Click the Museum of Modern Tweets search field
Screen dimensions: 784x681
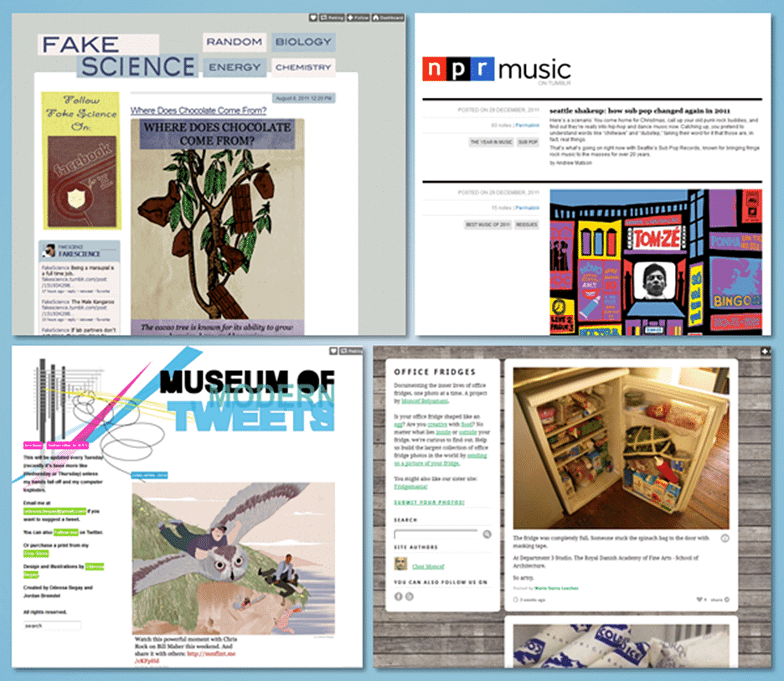[52, 626]
